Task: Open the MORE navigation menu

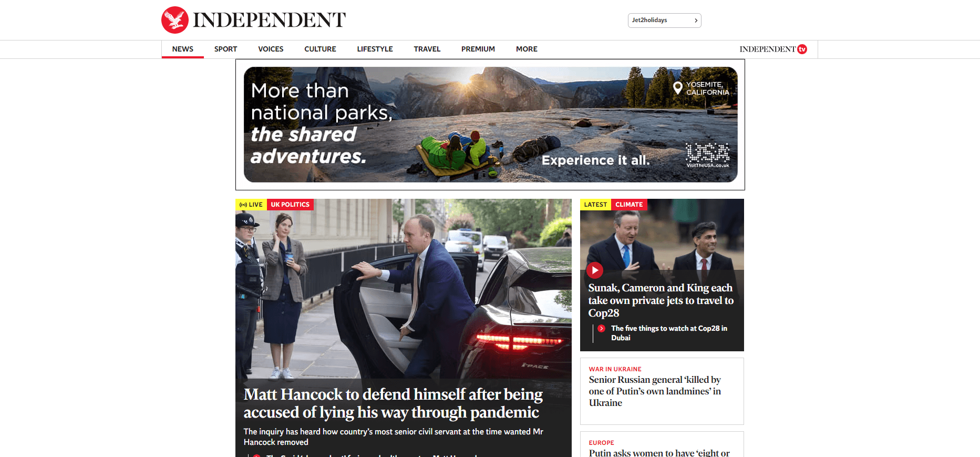Action: pos(527,49)
